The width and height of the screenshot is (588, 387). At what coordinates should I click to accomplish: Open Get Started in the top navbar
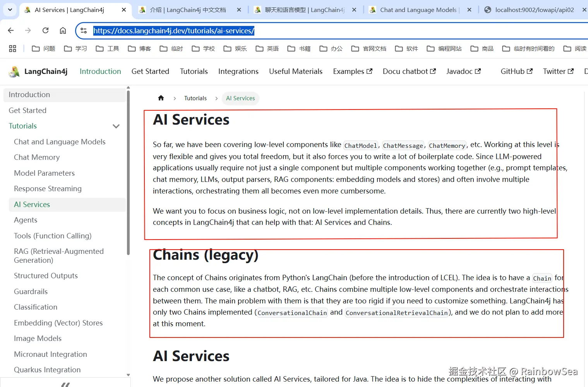[150, 71]
